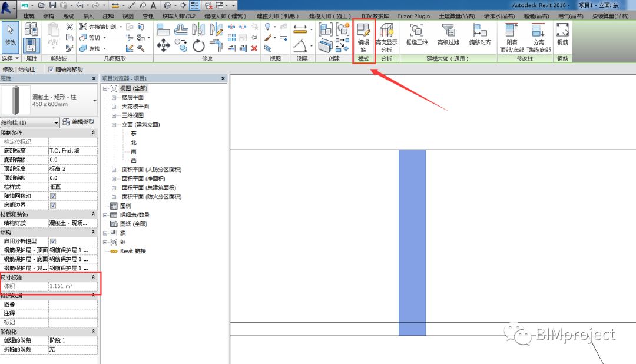Open the default 3D view house icon
Image resolution: width=636 pixels, height=364 pixels.
(x=167, y=5)
